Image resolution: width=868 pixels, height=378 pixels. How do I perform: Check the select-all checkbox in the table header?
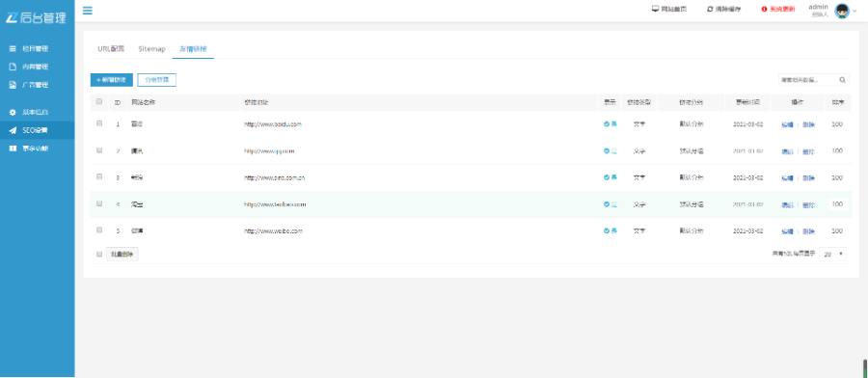pos(99,101)
